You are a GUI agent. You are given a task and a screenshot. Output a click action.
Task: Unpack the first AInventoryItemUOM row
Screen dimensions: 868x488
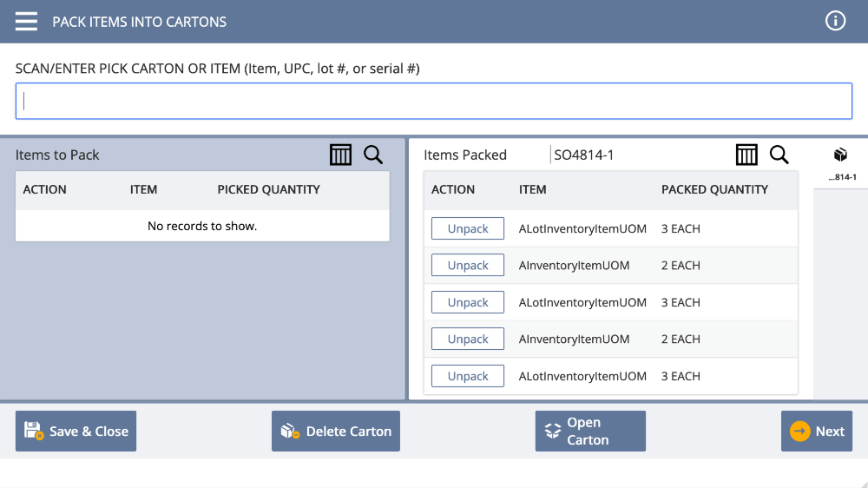coord(468,265)
